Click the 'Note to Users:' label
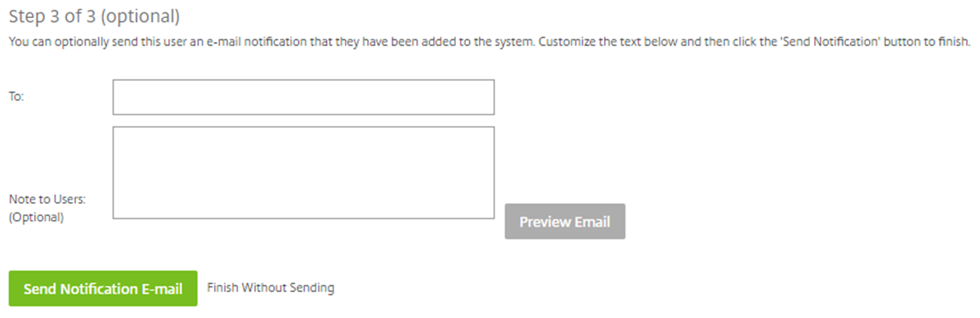 (47, 199)
